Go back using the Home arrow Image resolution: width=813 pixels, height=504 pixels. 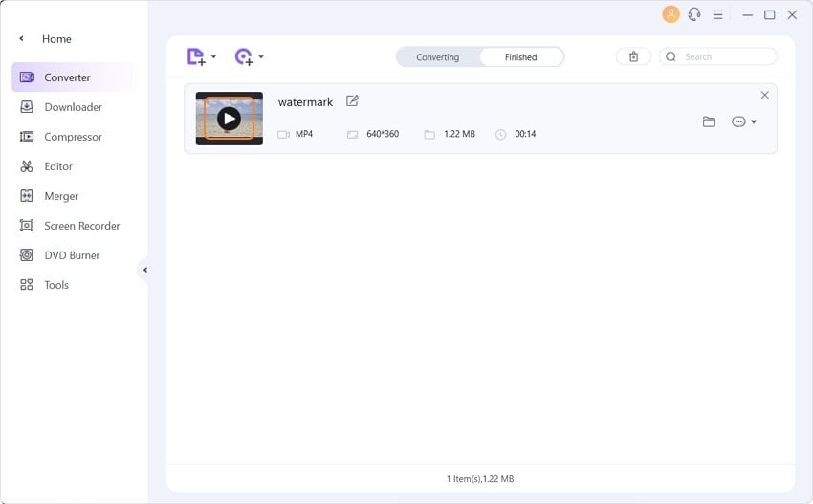point(21,39)
